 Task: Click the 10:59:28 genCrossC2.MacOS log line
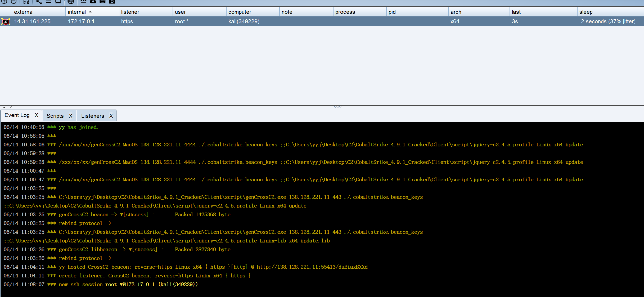point(293,162)
